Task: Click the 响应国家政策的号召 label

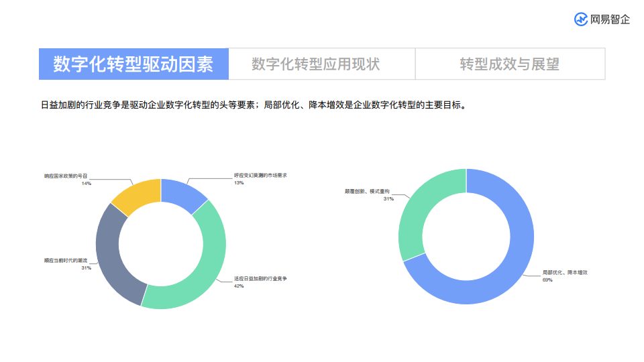Action: pos(66,176)
